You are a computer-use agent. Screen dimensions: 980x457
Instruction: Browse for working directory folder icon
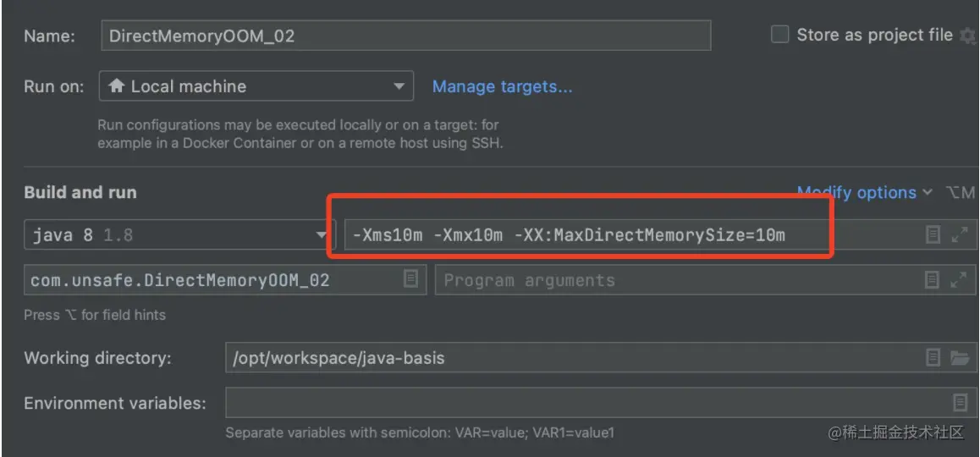click(x=959, y=358)
